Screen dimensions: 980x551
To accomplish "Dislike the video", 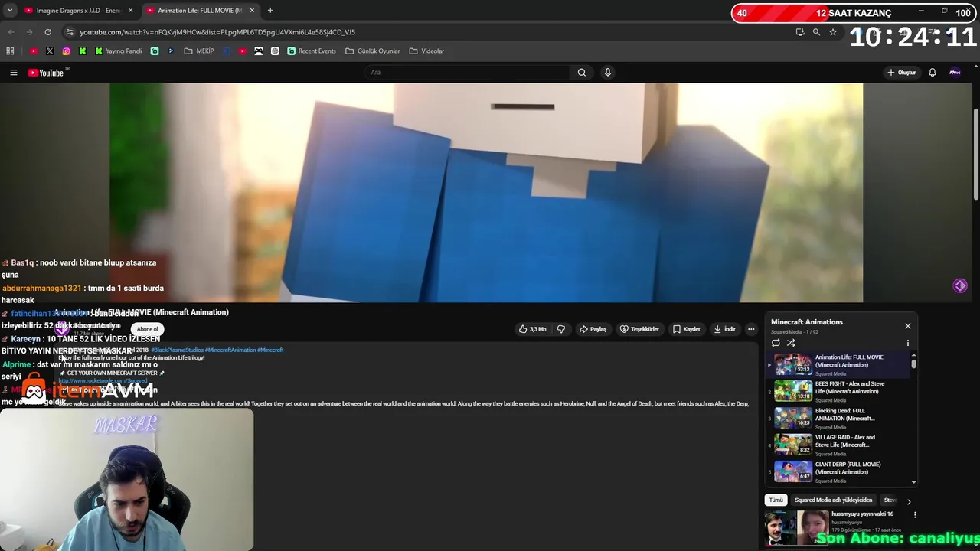I will click(x=561, y=329).
